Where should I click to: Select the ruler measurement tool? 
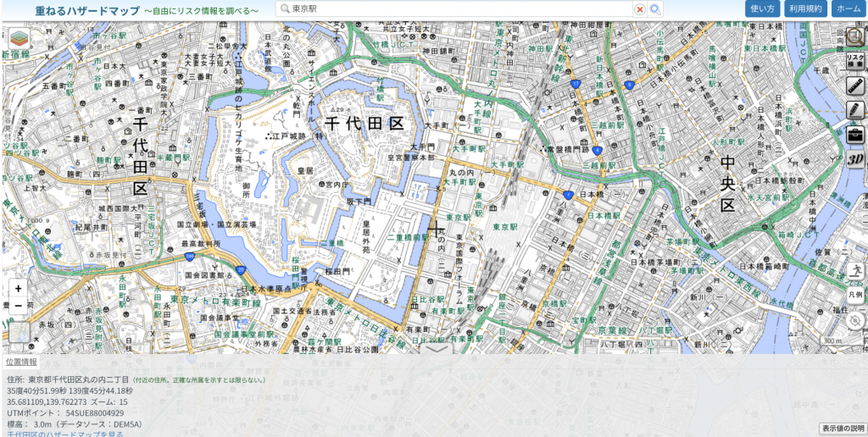[854, 86]
